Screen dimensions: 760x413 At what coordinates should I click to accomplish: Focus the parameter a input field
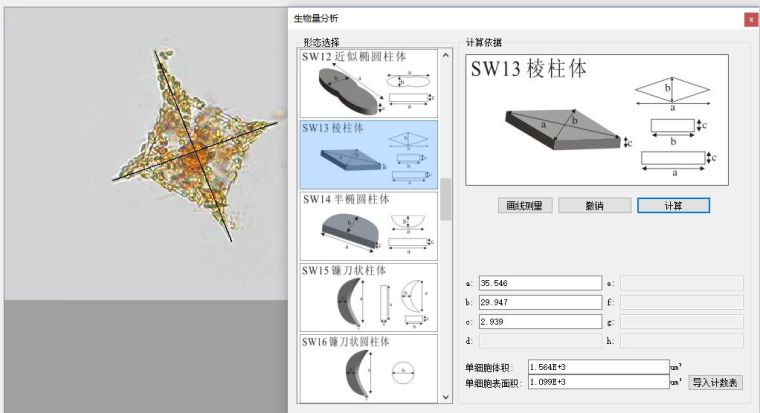[540, 283]
